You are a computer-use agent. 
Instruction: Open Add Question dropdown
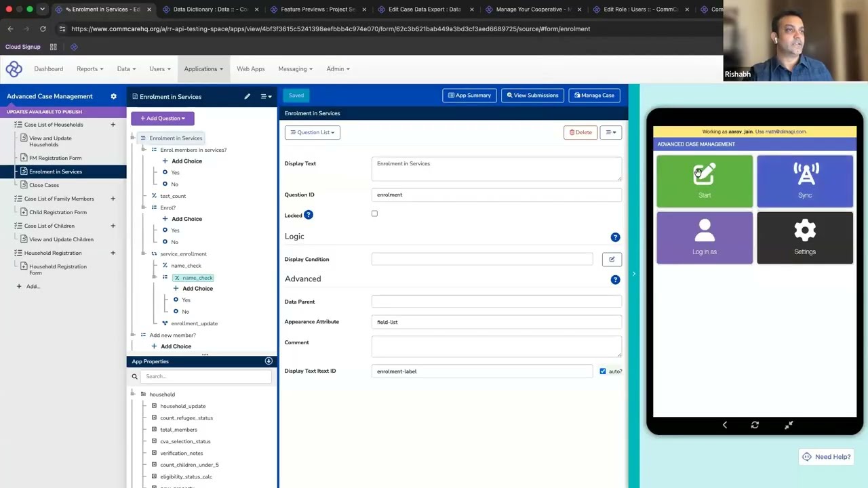pyautogui.click(x=163, y=118)
